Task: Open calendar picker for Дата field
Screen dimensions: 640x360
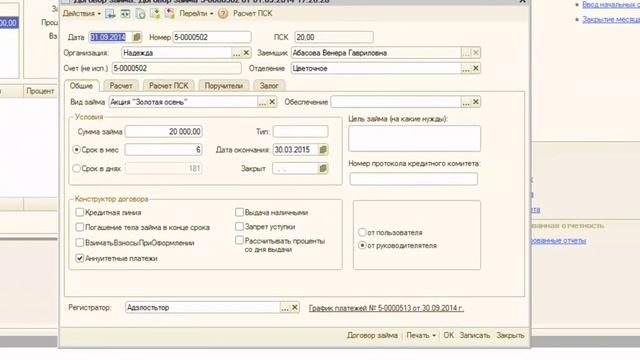Action: (x=137, y=37)
